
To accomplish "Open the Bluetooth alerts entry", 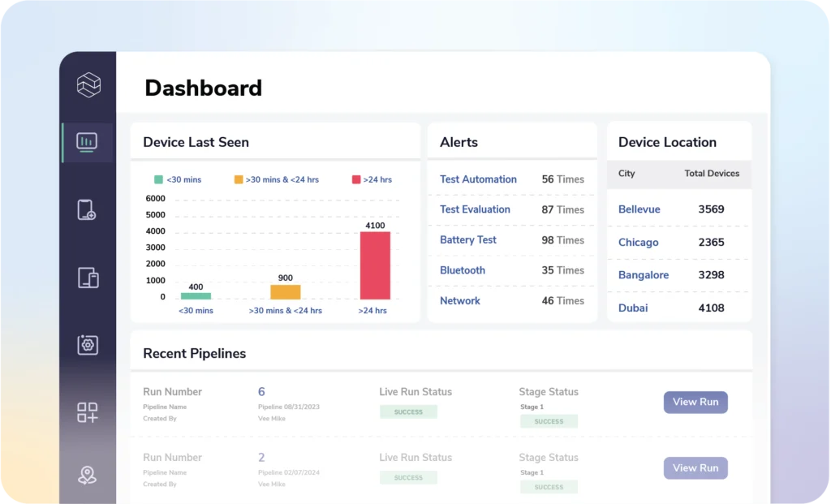I will click(x=463, y=270).
